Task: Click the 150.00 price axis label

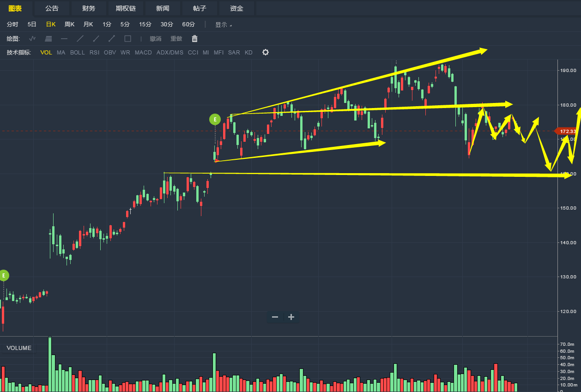Action: point(568,208)
